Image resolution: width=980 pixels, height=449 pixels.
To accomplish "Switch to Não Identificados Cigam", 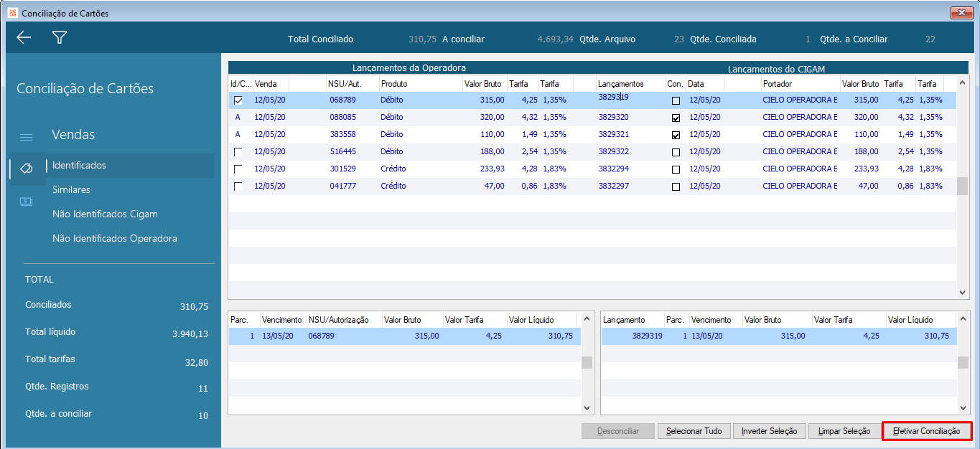I will (105, 214).
